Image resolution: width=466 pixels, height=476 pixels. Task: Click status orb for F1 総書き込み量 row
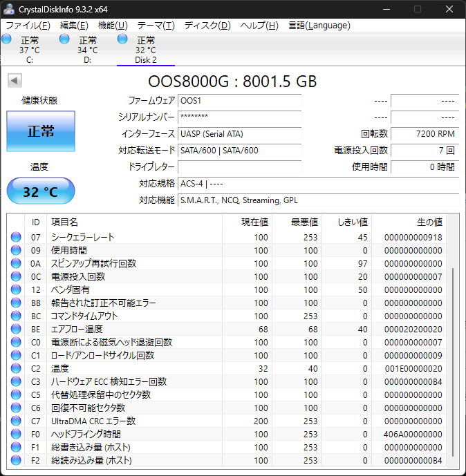pyautogui.click(x=16, y=447)
